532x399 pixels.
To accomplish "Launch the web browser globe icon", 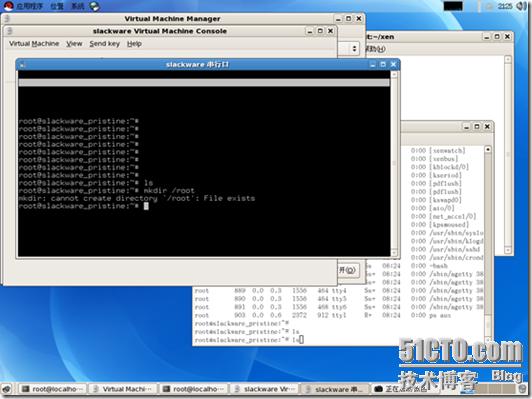I will point(95,6).
